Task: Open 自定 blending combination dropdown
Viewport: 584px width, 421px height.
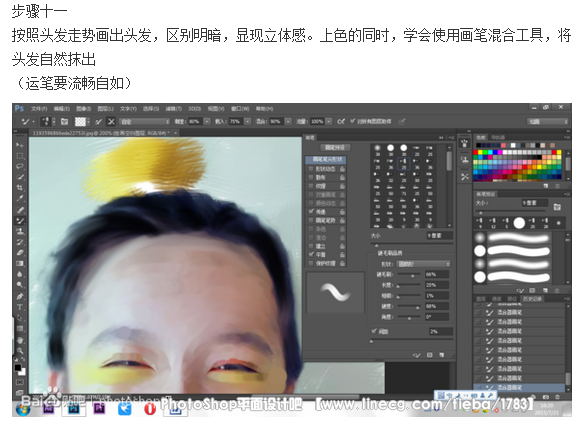Action: pos(145,121)
